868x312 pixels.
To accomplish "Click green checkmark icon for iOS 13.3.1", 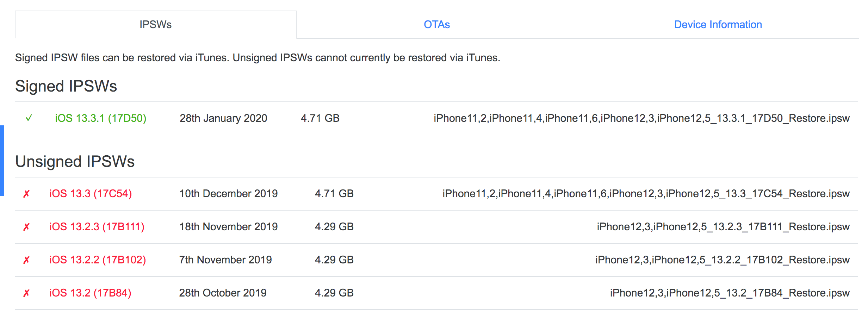I will coord(29,118).
